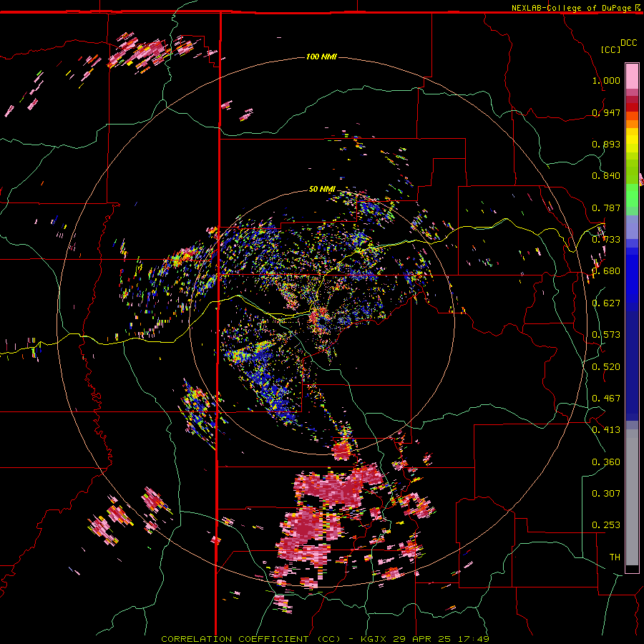Click the 0.573 scale value
This screenshot has height=644, width=644.
click(606, 335)
